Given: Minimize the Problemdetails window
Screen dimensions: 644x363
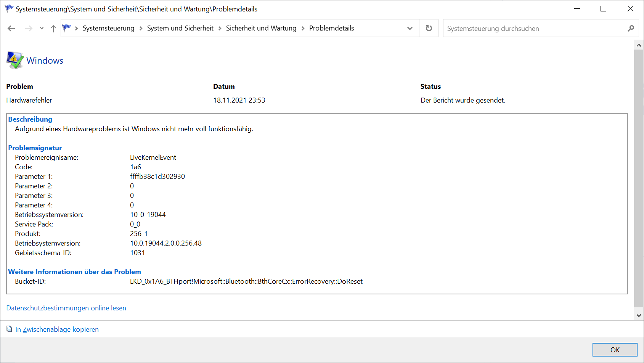Looking at the screenshot, I should pyautogui.click(x=577, y=9).
